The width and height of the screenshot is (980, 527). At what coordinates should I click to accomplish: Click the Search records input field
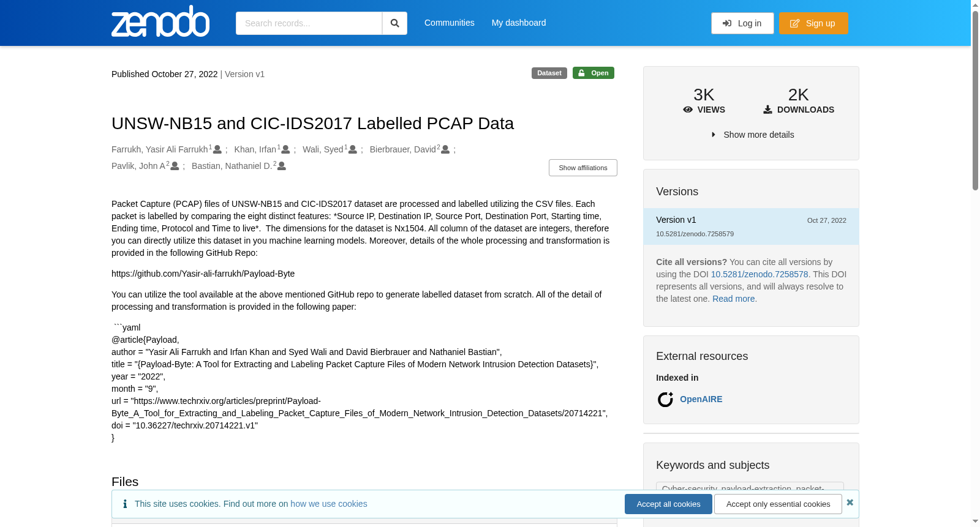pos(309,23)
